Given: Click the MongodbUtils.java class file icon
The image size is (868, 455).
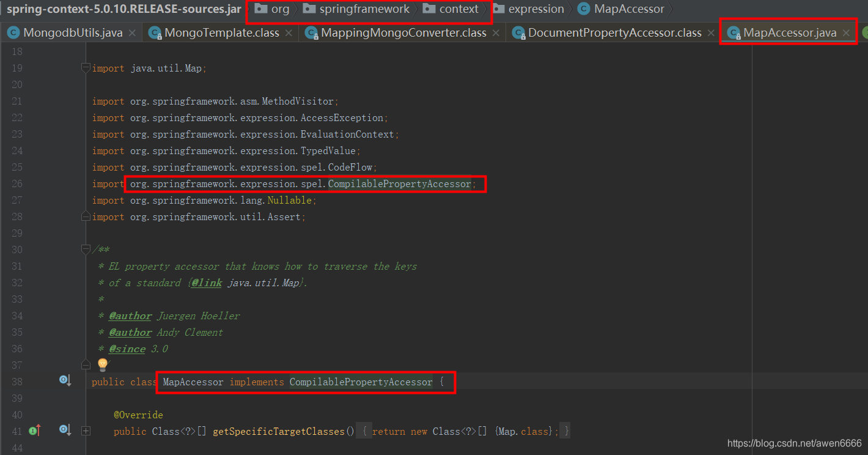Looking at the screenshot, I should [x=13, y=33].
